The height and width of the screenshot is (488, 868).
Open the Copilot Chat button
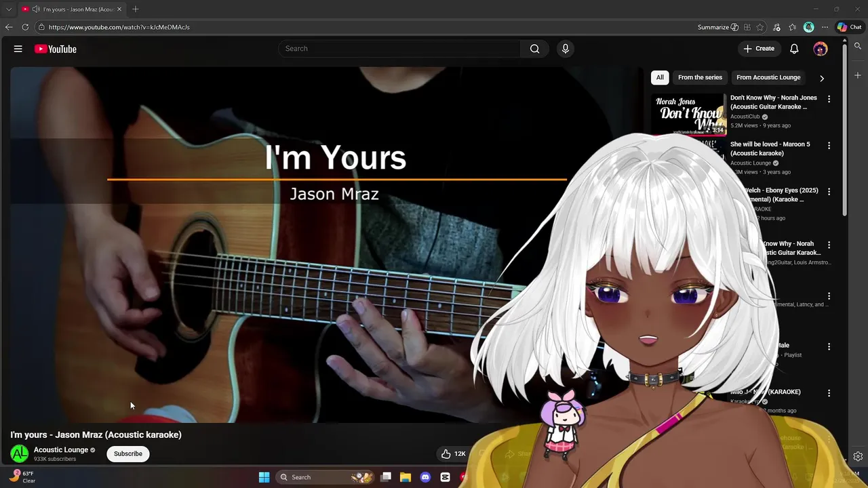(849, 27)
